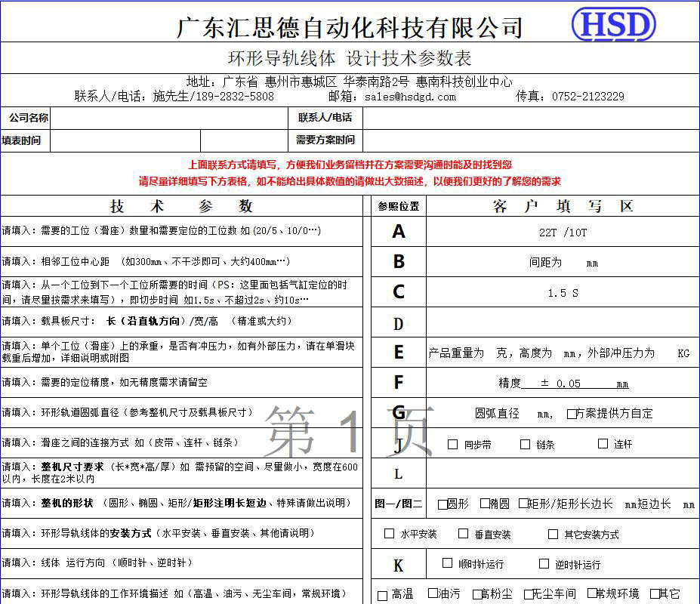Tick the 链条 connection checkbox

pos(526,444)
